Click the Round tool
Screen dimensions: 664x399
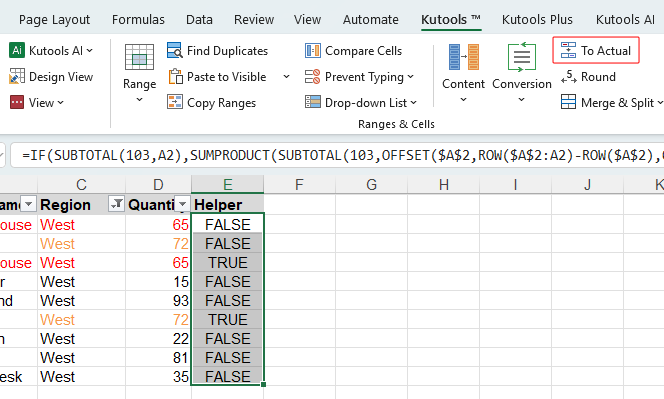pyautogui.click(x=588, y=77)
